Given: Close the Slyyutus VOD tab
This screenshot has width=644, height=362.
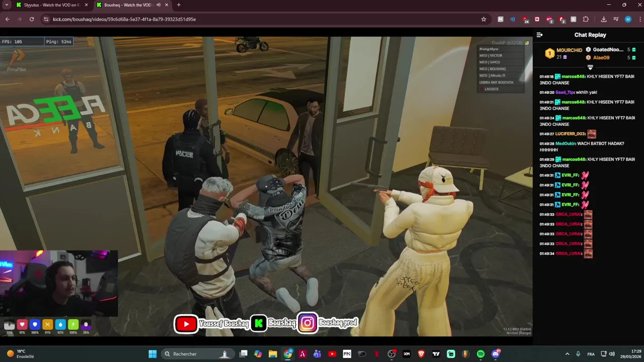Looking at the screenshot, I should click(86, 5).
